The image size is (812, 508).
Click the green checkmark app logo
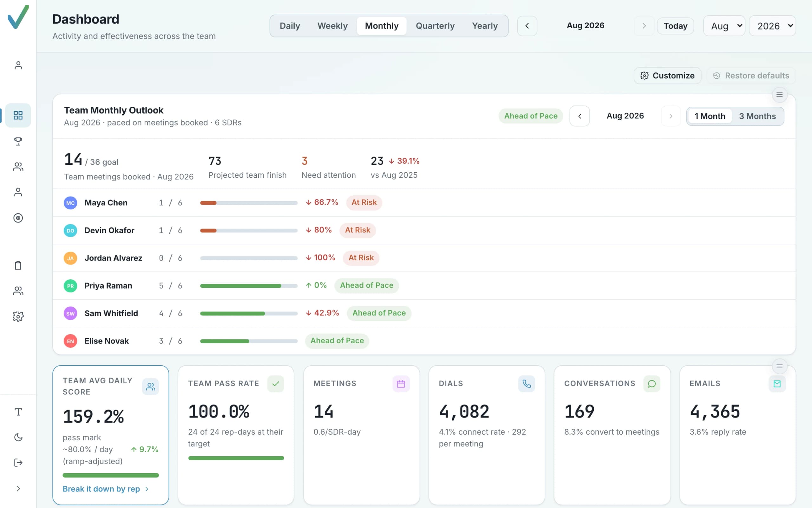click(18, 17)
